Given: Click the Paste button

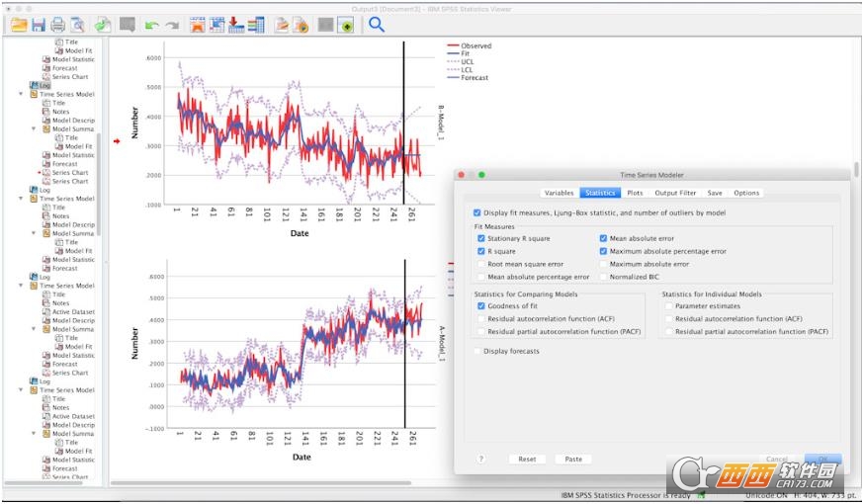Looking at the screenshot, I should click(x=573, y=460).
